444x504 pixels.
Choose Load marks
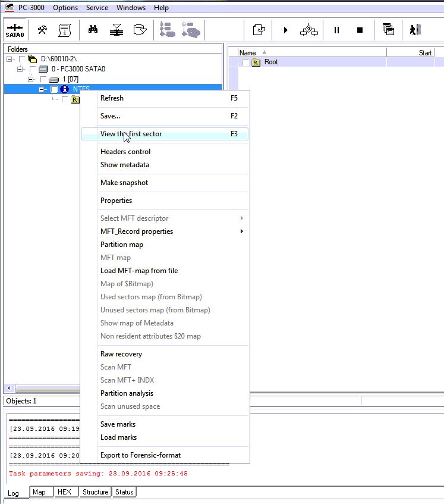(165, 437)
